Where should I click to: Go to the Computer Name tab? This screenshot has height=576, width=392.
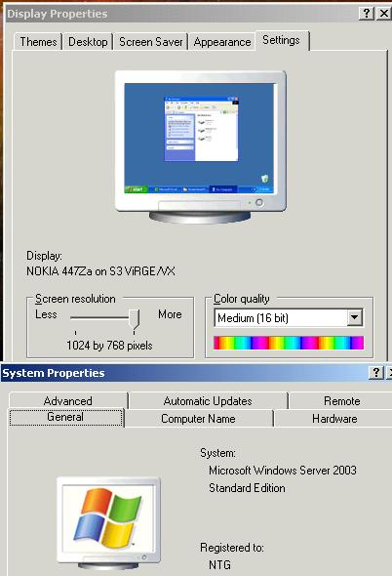point(199,419)
